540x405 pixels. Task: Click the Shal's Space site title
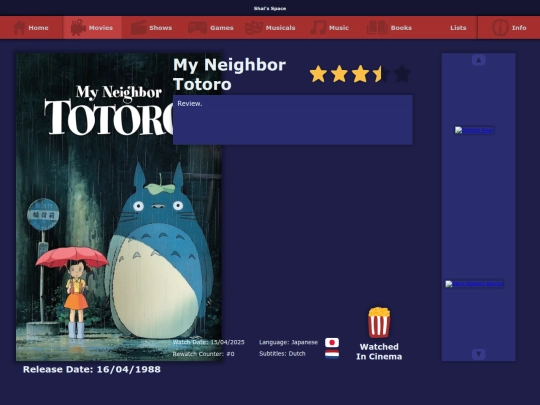click(270, 8)
